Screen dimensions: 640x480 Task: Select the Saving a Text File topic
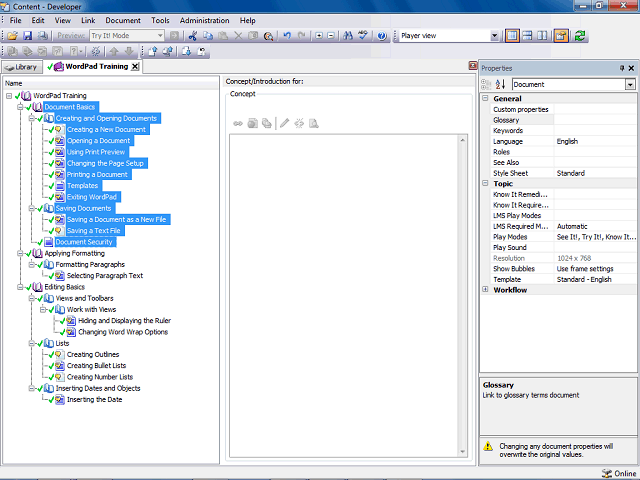pos(93,231)
